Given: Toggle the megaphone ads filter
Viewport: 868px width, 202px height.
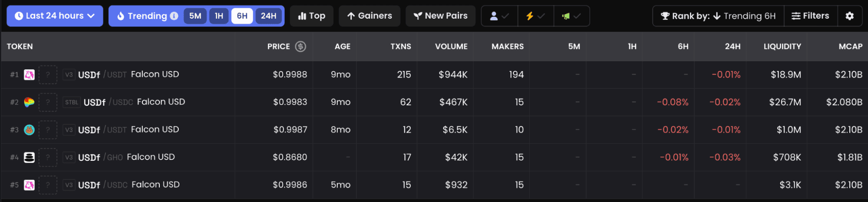Looking at the screenshot, I should click(571, 16).
